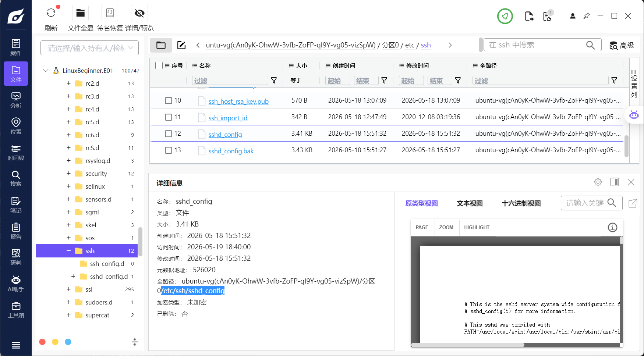Open the 案件 sidebar section
The height and width of the screenshot is (356, 644).
coord(16,47)
